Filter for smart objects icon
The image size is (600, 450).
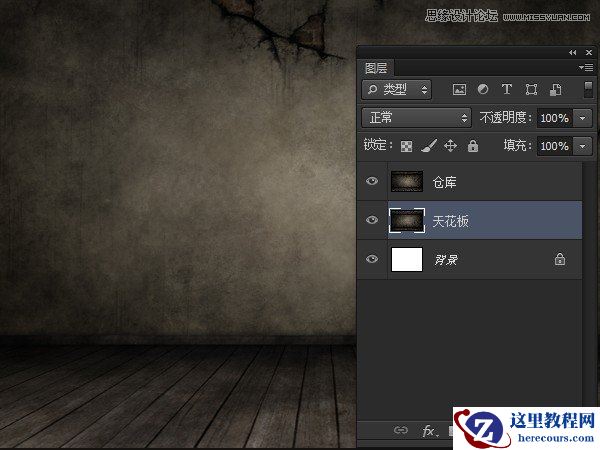[556, 90]
